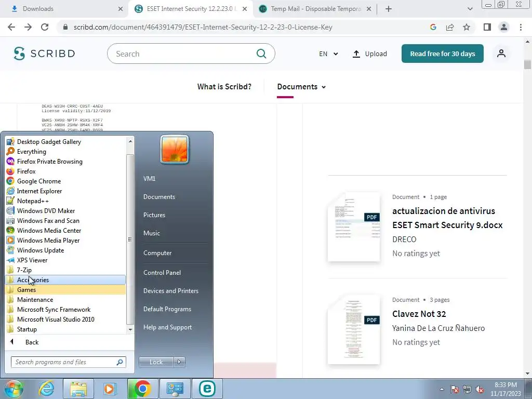The width and height of the screenshot is (532, 399).
Task: Click the Google G icon in address bar
Action: [433, 27]
